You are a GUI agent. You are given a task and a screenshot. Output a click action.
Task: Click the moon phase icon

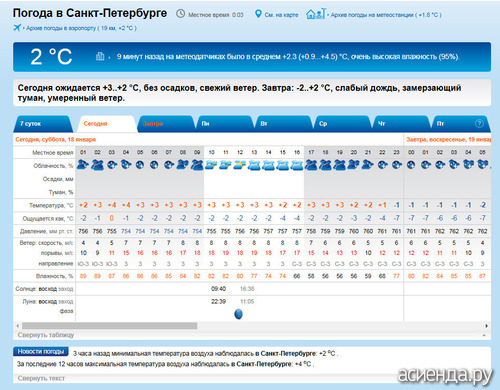tap(238, 314)
